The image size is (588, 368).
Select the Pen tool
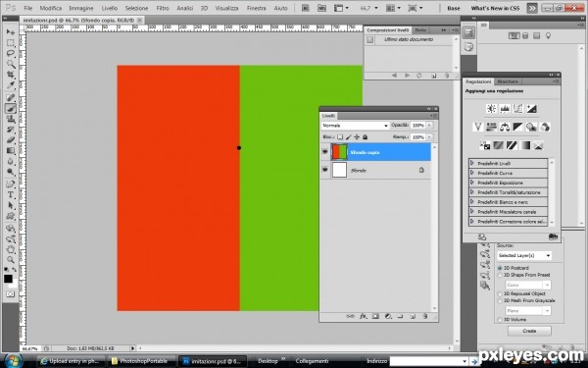coord(11,184)
